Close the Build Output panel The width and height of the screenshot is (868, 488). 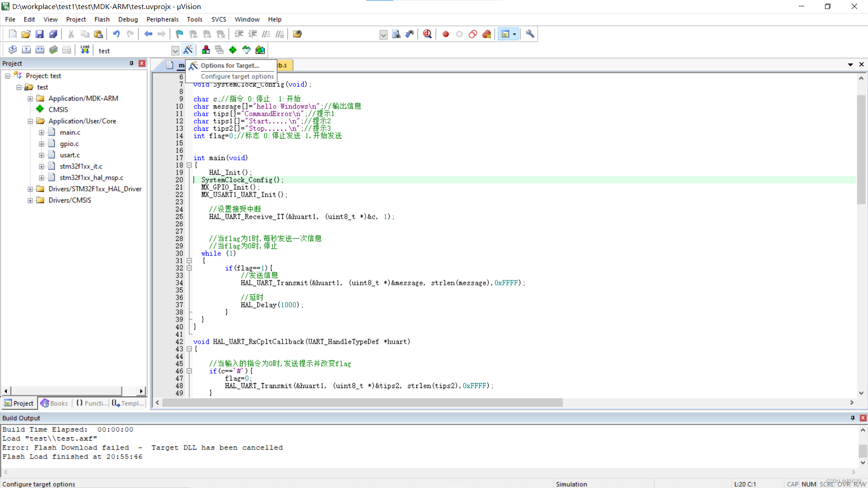tap(863, 418)
